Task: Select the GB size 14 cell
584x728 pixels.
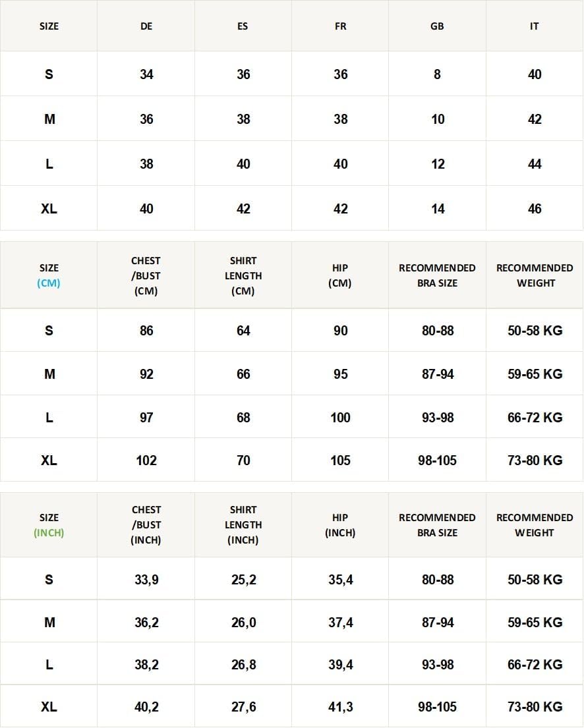Action: (x=438, y=209)
